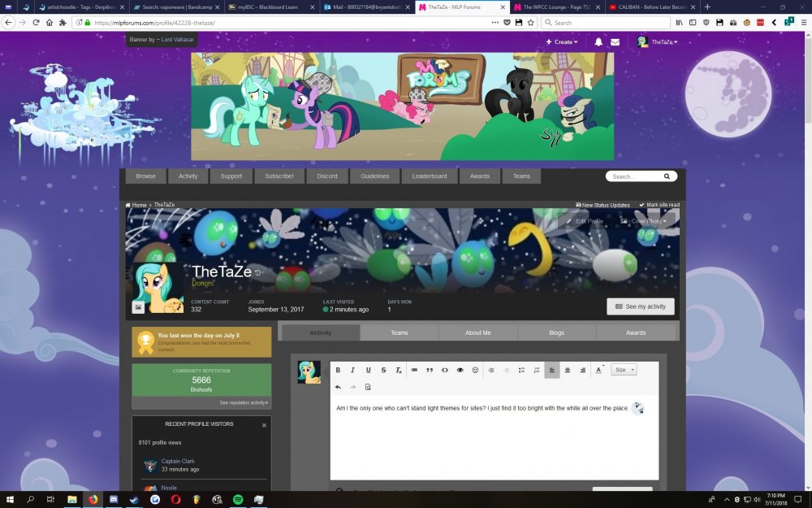The image size is (812, 508).
Task: Insert a link using the chain icon
Action: (x=414, y=370)
